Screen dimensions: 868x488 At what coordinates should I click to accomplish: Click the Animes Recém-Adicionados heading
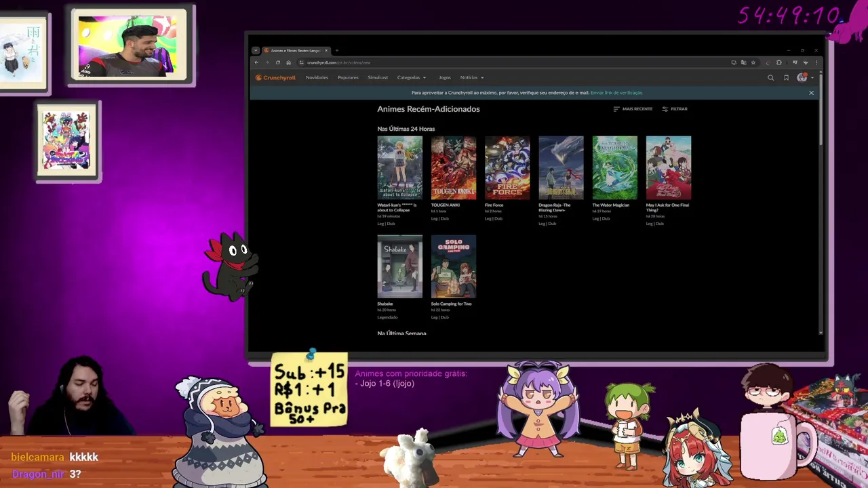(429, 109)
